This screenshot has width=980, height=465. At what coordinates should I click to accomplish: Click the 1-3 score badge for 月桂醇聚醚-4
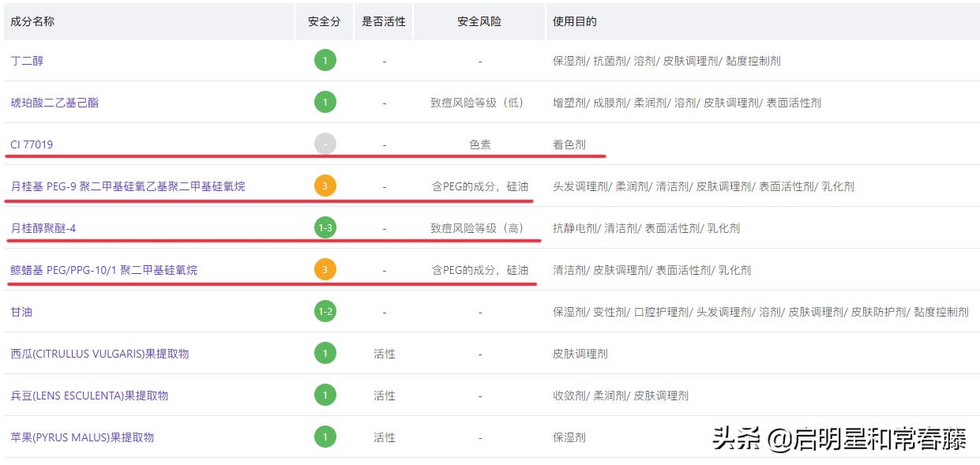(325, 228)
